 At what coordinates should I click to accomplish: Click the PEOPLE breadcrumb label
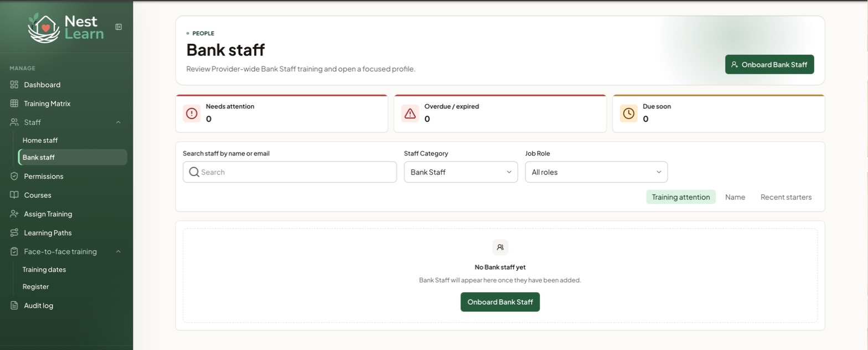[x=203, y=33]
